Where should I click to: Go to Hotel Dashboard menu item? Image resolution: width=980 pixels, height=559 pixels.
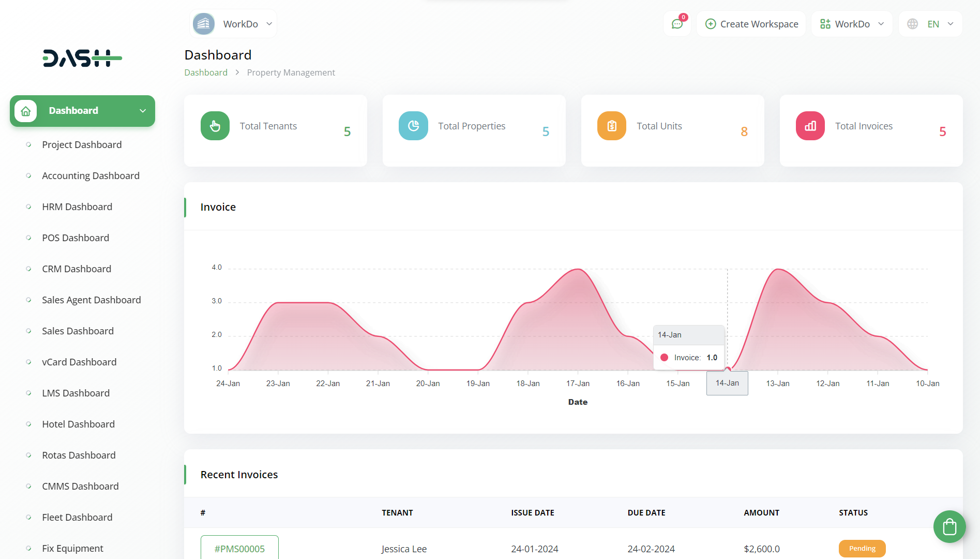(78, 424)
